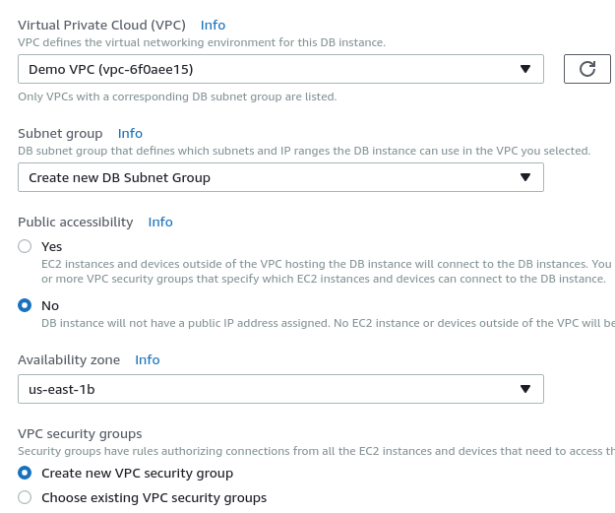The width and height of the screenshot is (615, 513).
Task: Click the arrow icon in Subnet group selector
Action: [525, 178]
